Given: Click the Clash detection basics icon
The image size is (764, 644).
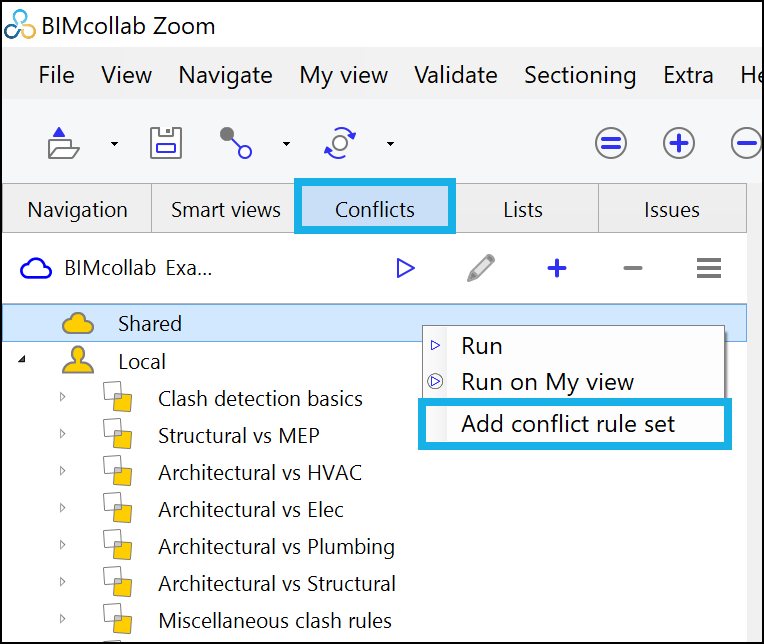Looking at the screenshot, I should point(117,397).
